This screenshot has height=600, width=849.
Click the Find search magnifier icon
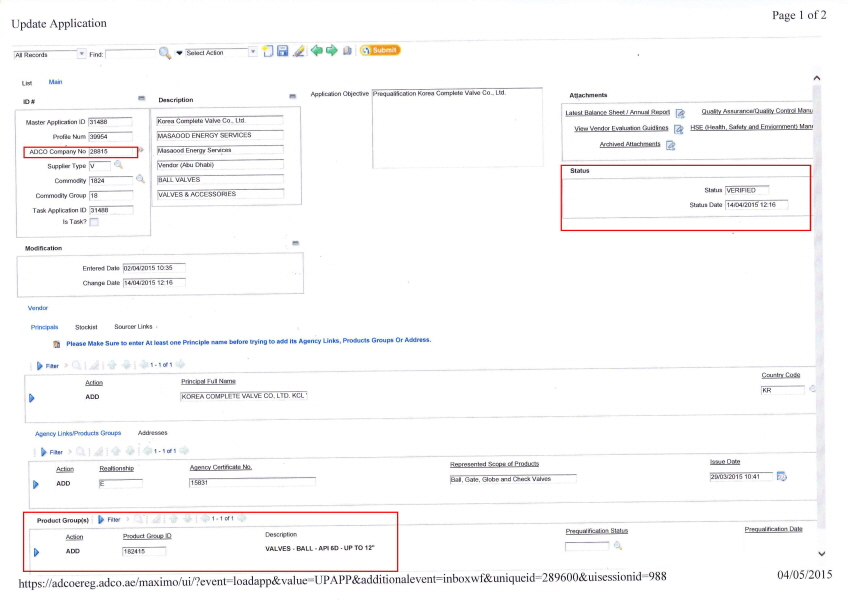pyautogui.click(x=164, y=52)
